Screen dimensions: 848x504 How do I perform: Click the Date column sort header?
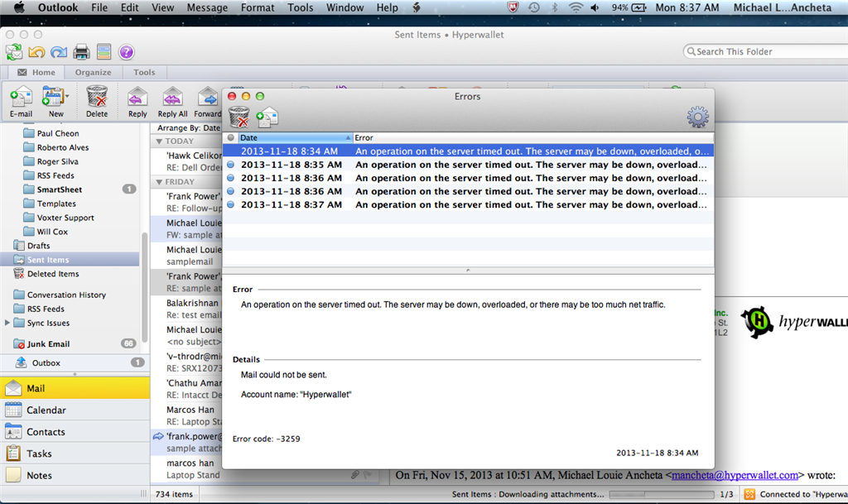tap(296, 137)
